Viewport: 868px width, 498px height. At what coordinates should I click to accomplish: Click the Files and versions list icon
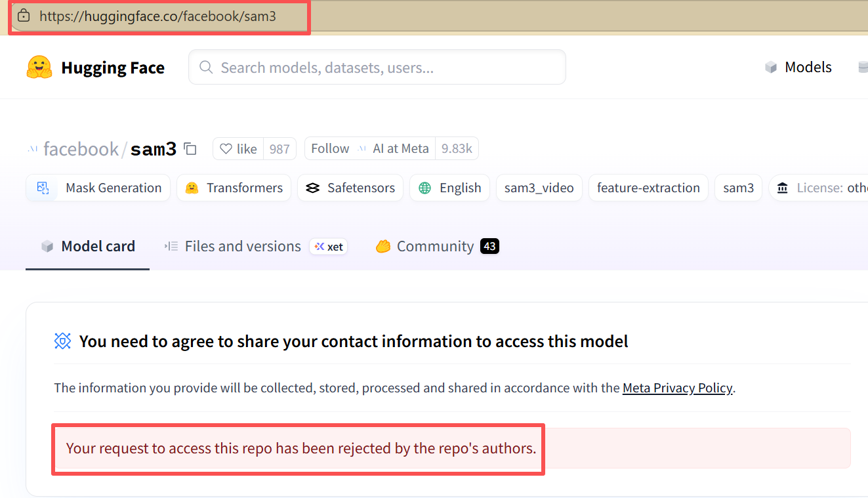pos(171,247)
